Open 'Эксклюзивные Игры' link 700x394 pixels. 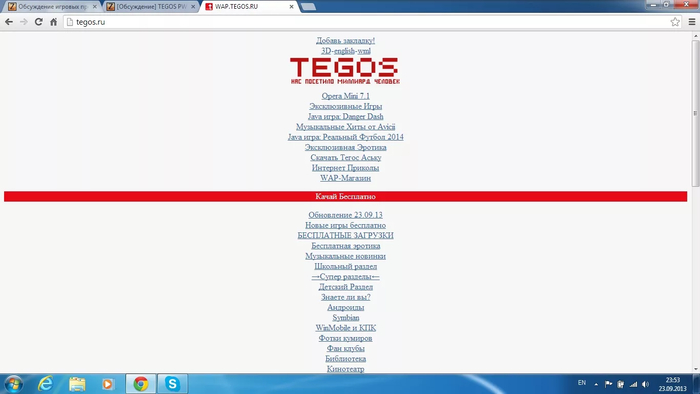pyautogui.click(x=346, y=106)
